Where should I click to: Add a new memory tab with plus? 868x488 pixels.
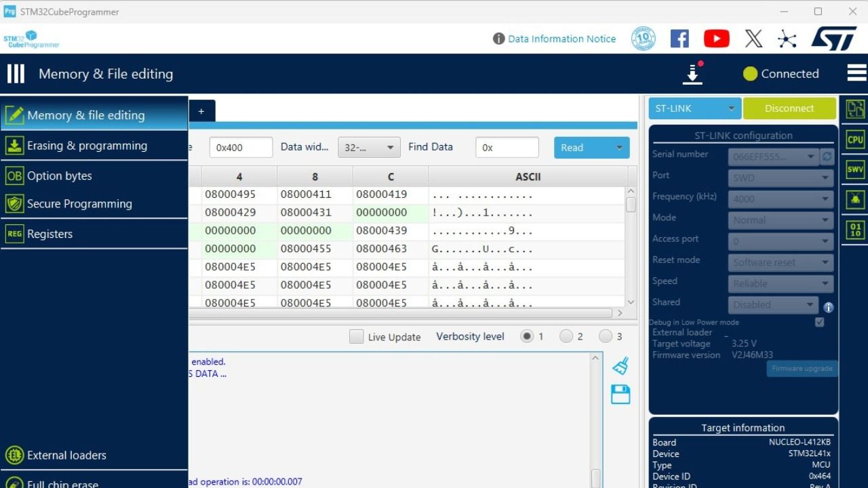[x=201, y=111]
